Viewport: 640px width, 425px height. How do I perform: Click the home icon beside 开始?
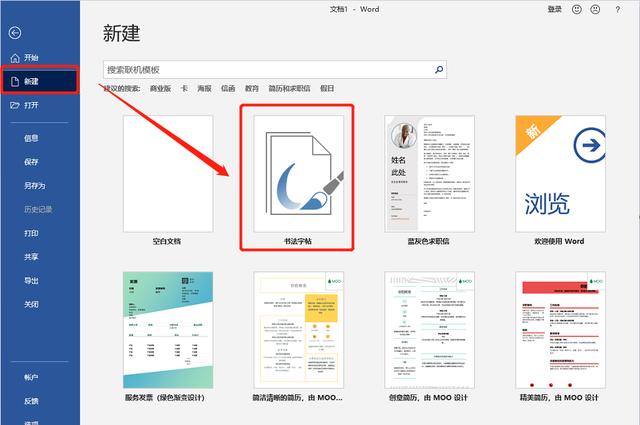(x=15, y=58)
